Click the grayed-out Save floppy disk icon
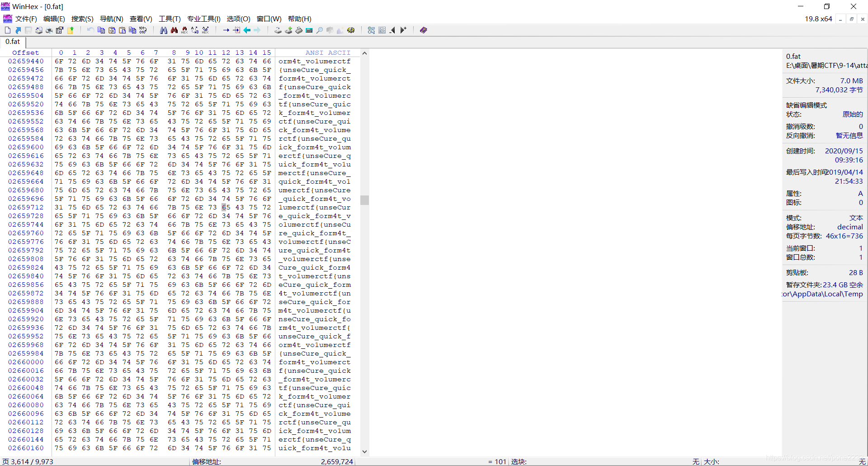868x466 pixels. 28,30
